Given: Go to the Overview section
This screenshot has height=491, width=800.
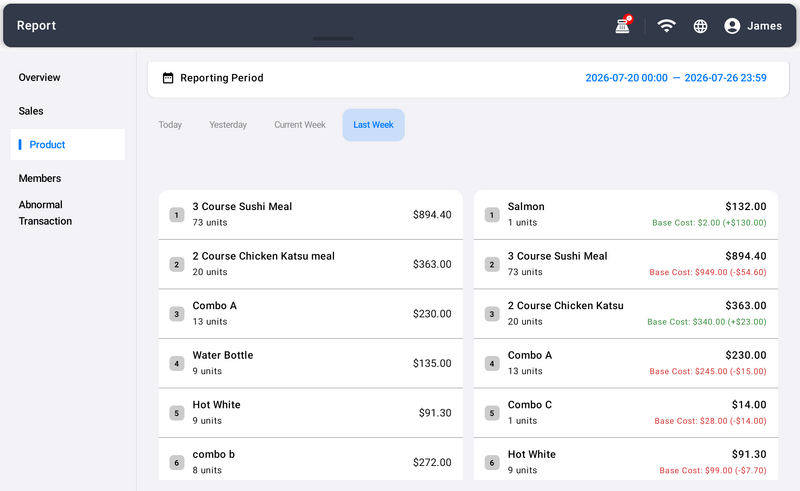Looking at the screenshot, I should tap(39, 78).
